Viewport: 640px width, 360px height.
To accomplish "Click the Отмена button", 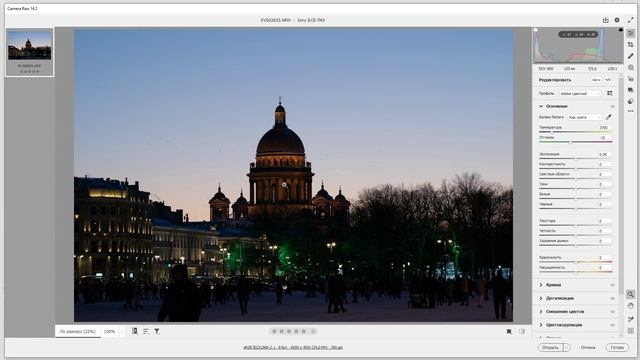I will pyautogui.click(x=588, y=348).
